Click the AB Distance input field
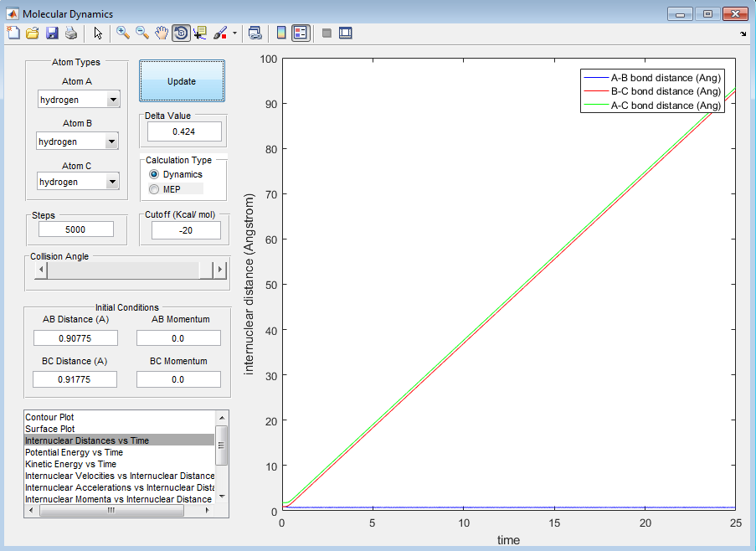 click(75, 337)
